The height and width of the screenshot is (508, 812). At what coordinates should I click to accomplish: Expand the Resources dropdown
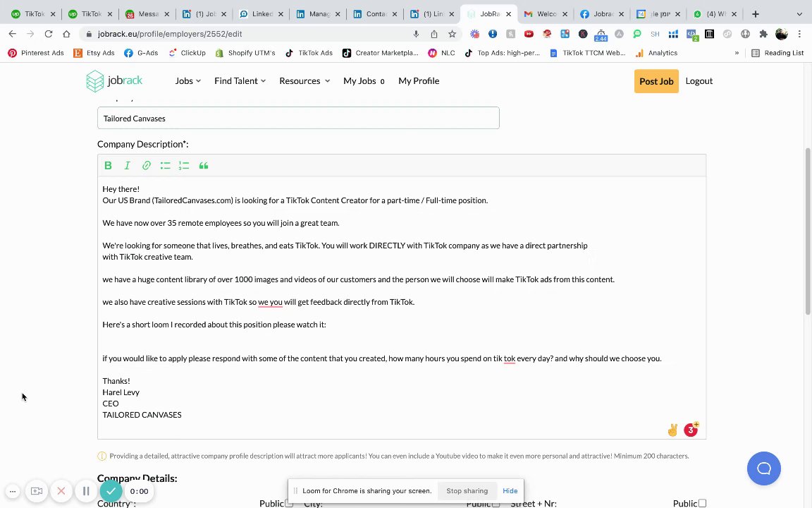pyautogui.click(x=304, y=81)
